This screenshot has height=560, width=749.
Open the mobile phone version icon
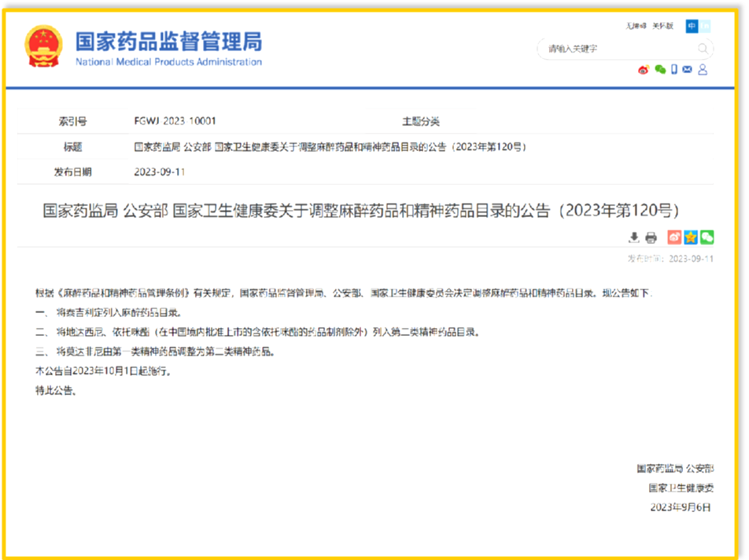point(674,70)
